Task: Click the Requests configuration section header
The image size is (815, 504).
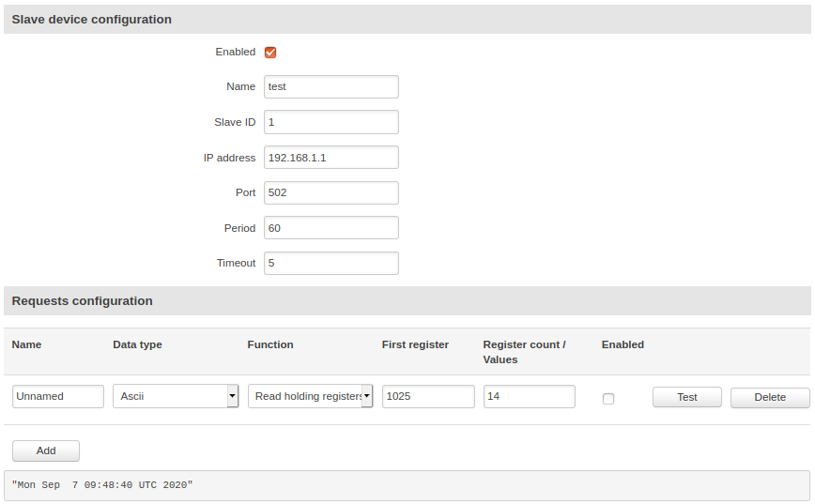Action: (x=82, y=301)
